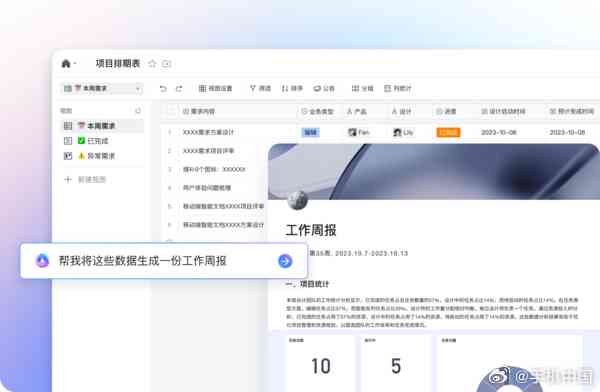
Task: Click the 一、项目统计 section heading
Action: click(307, 284)
